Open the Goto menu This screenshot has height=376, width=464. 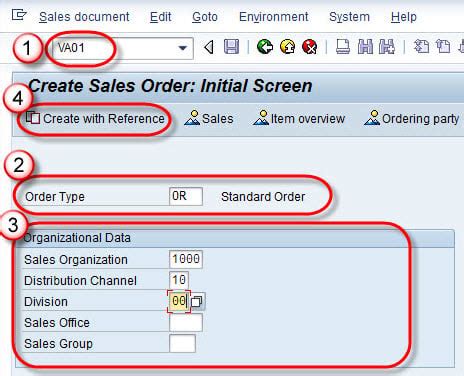(205, 17)
